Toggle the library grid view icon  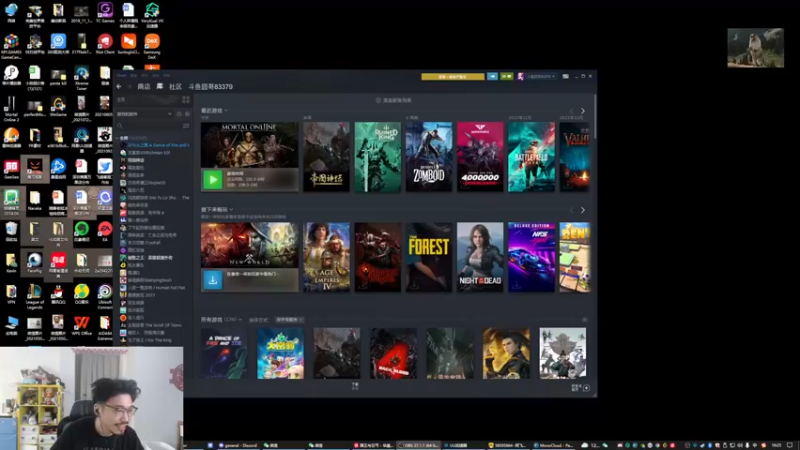coord(186,100)
